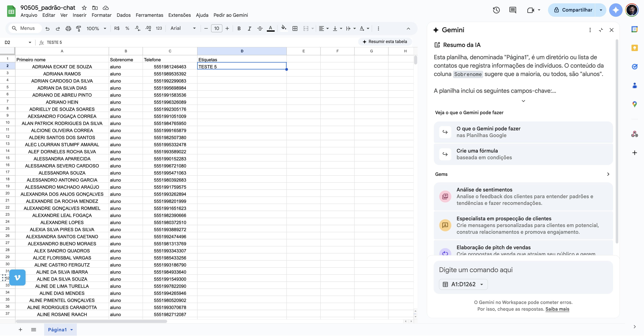Open the Saiba mais link

tap(557, 309)
